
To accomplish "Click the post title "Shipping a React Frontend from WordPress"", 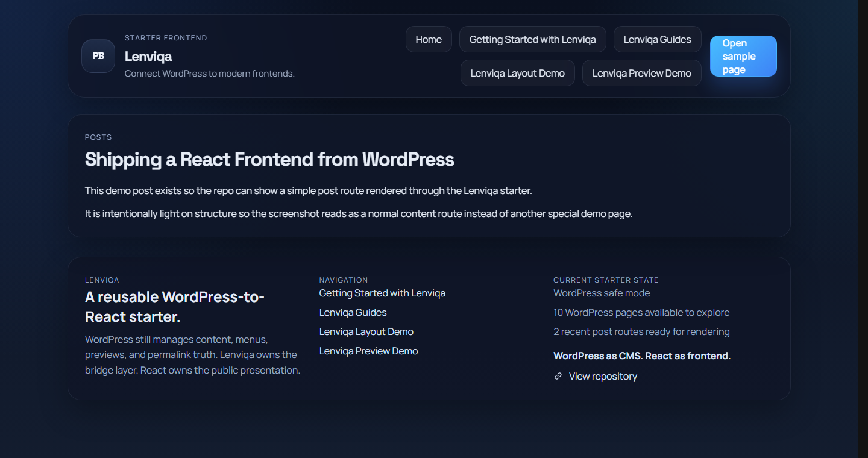I will coord(269,160).
